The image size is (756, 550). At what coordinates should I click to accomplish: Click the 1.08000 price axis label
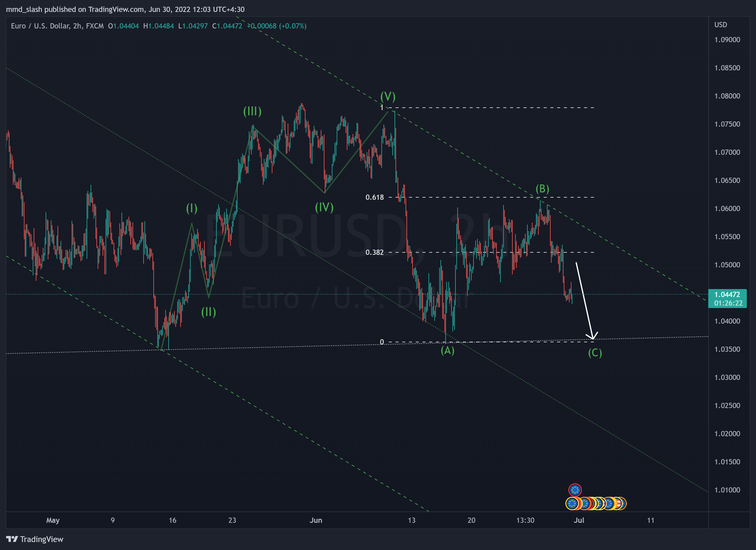[x=727, y=96]
